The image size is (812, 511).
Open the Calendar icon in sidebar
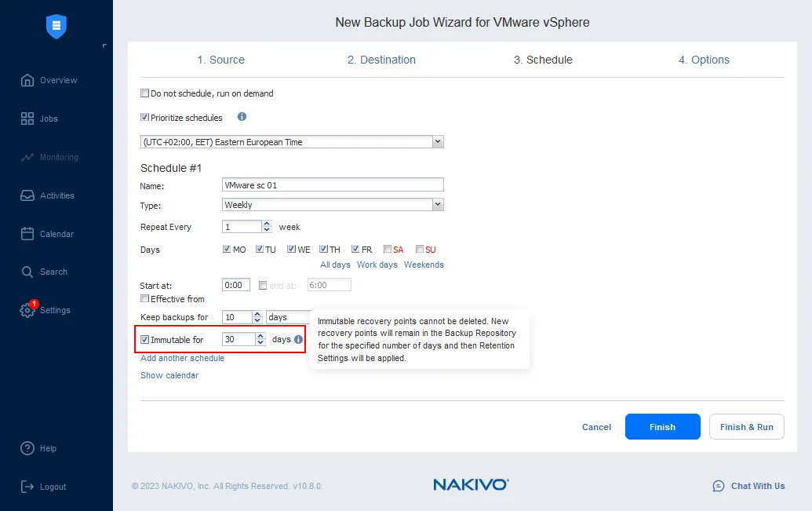click(27, 234)
